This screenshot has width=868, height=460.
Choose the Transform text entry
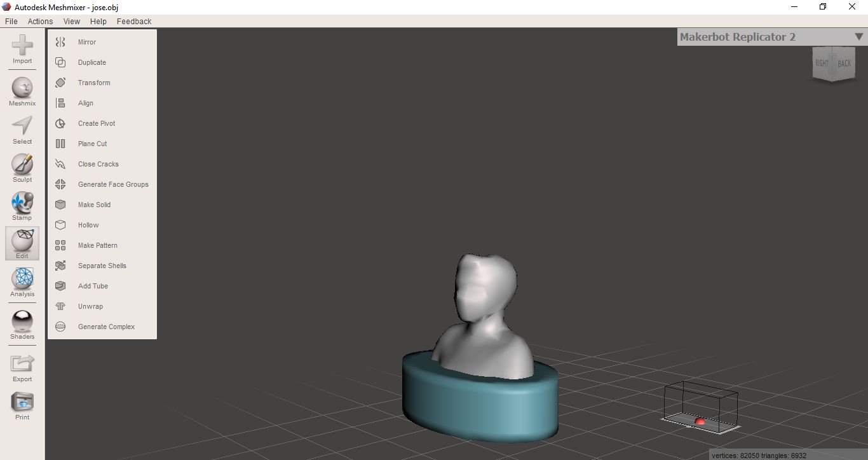[94, 83]
